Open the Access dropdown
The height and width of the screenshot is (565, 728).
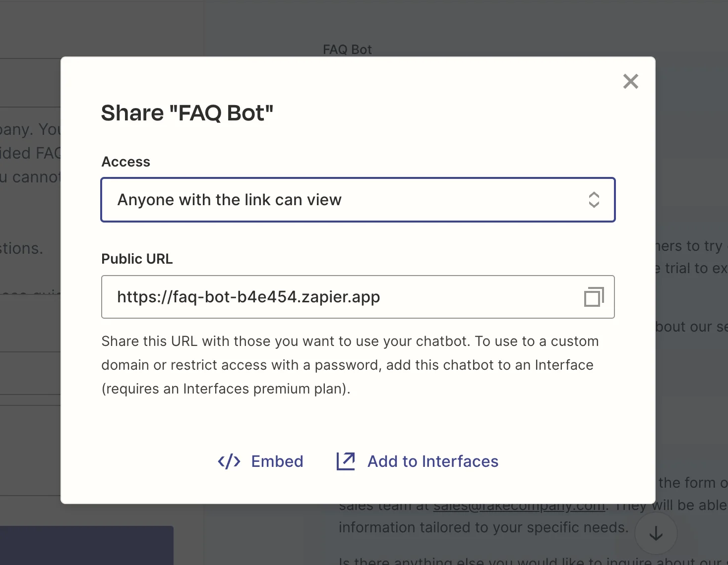[358, 200]
